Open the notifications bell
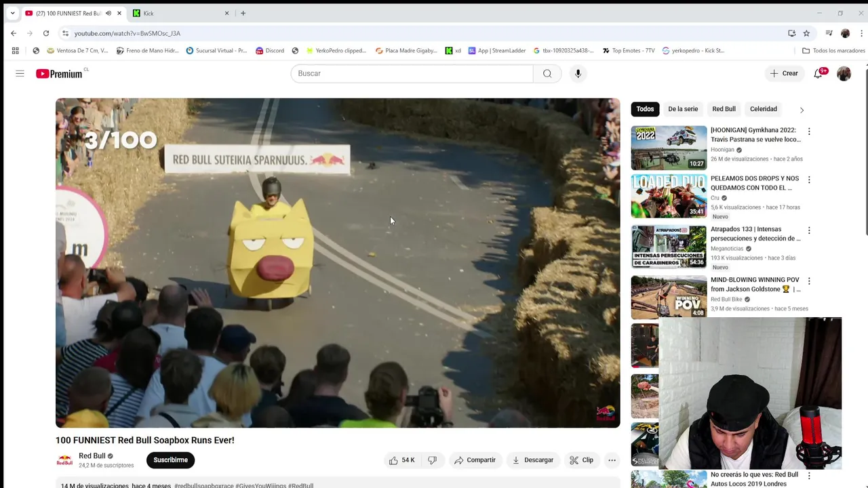868x488 pixels. (818, 73)
